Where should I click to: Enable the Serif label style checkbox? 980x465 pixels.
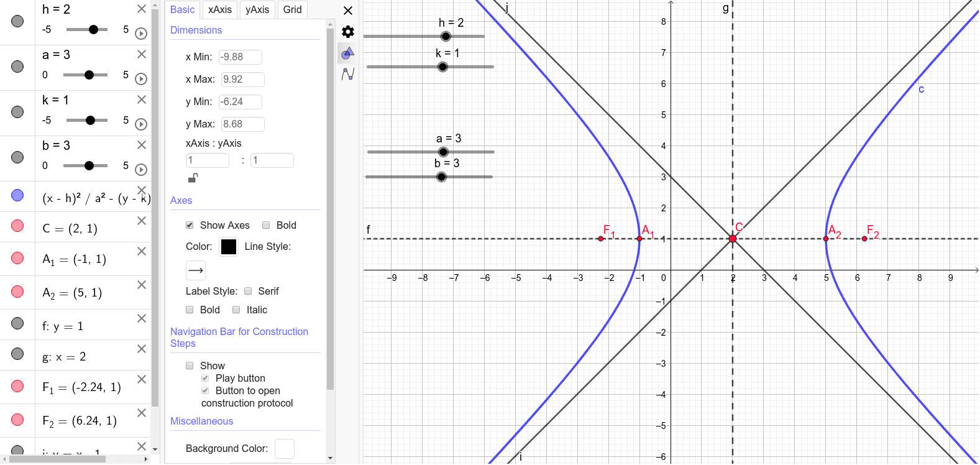(248, 291)
